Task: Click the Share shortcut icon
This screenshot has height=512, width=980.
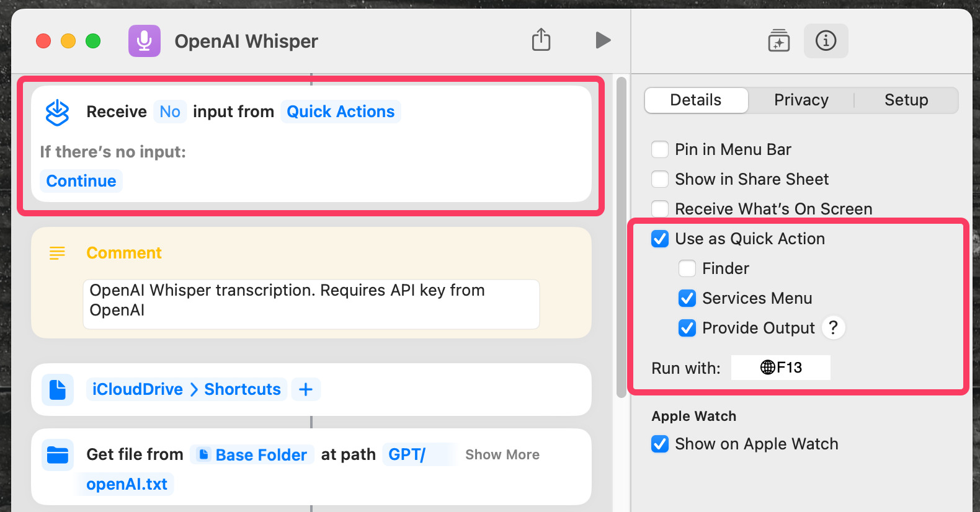Action: click(x=541, y=40)
